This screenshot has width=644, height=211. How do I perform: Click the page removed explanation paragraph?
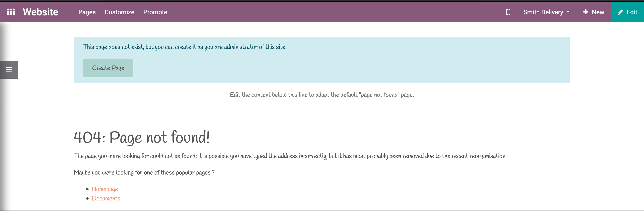coord(290,156)
